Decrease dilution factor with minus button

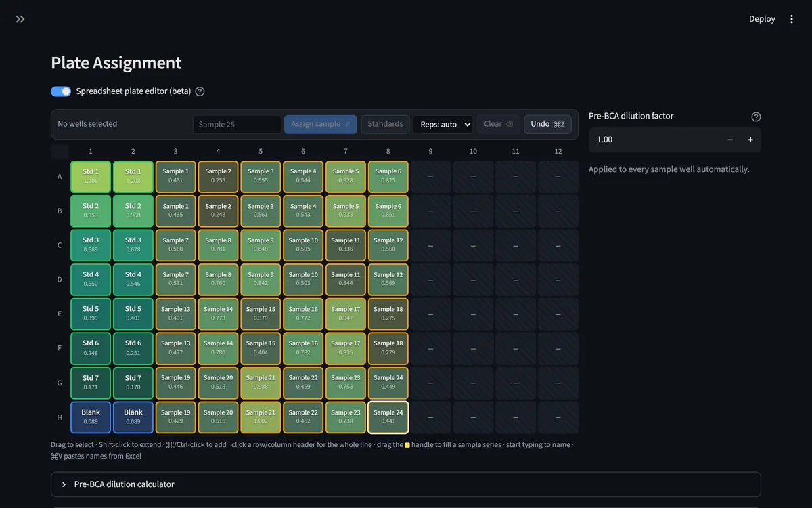[x=730, y=140]
